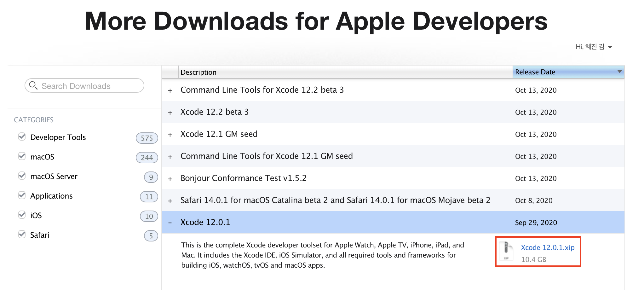Expand the Safari 14.0.1 beta 2 row
Screen dimensions: 644x290
[x=170, y=201]
